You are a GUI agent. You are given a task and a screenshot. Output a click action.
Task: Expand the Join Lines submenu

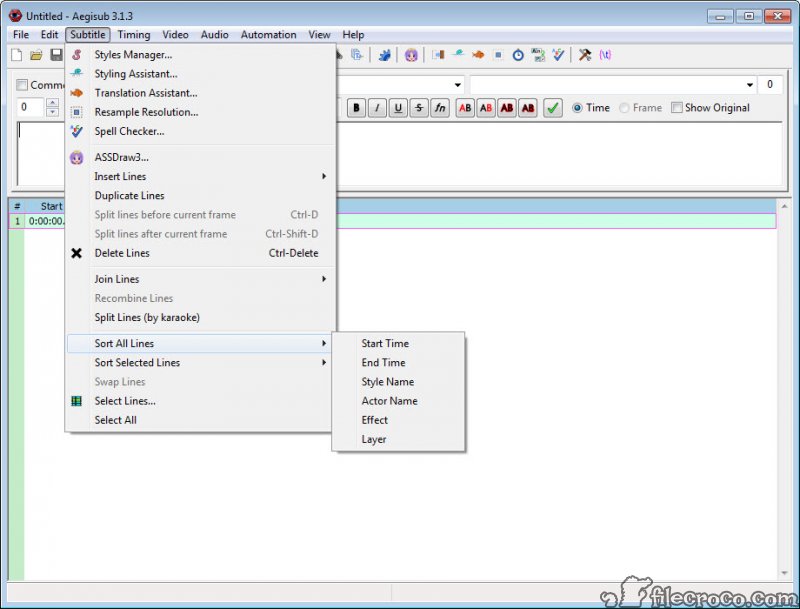pos(198,279)
